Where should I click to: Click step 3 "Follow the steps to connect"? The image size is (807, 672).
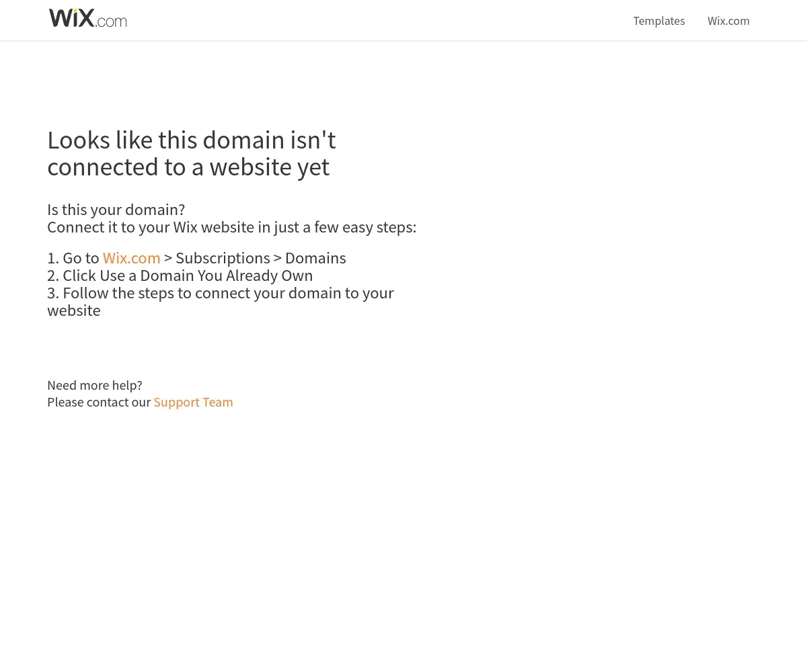tap(221, 302)
